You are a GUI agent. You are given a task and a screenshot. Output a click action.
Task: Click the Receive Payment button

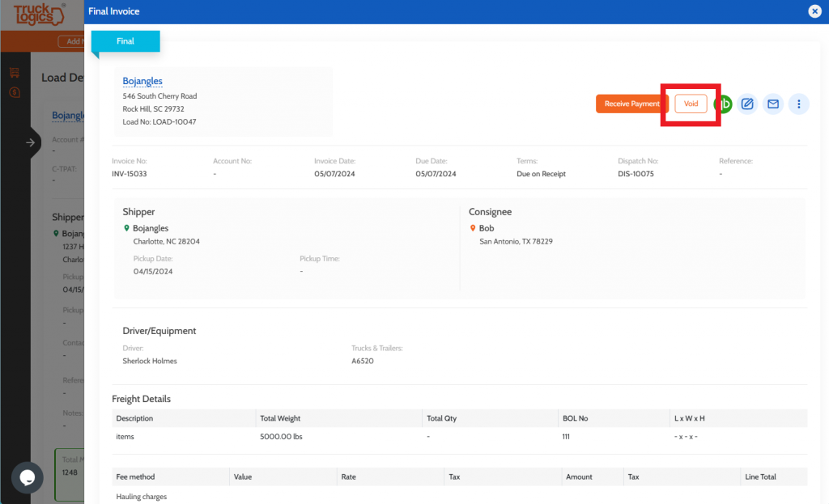click(x=631, y=104)
